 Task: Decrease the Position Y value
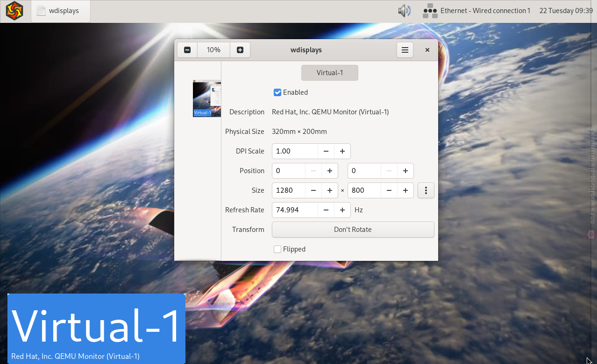(389, 171)
